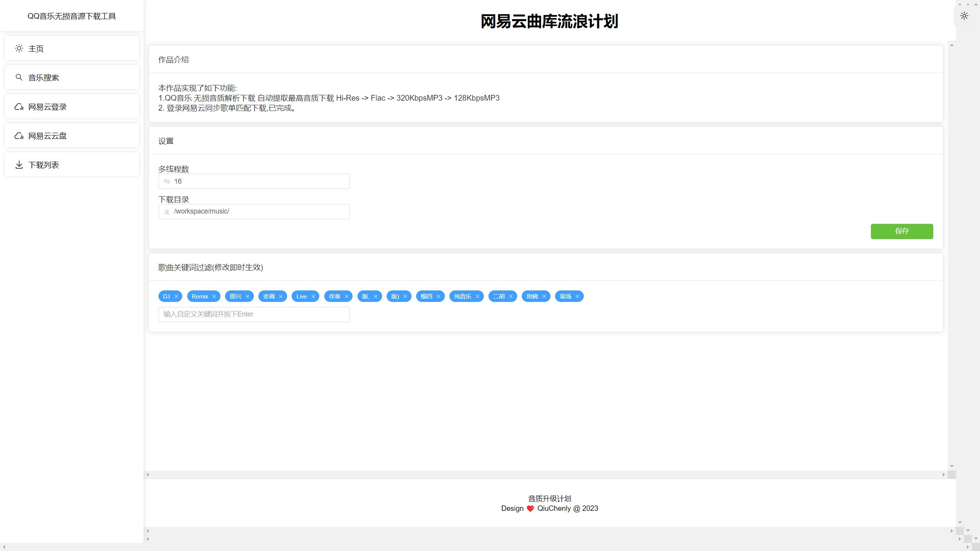This screenshot has width=980, height=551.
Task: Click the cloud icon beside 网易云登录
Action: click(x=19, y=107)
